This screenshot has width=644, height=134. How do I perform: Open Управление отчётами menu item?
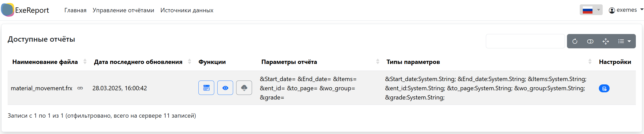tap(123, 10)
